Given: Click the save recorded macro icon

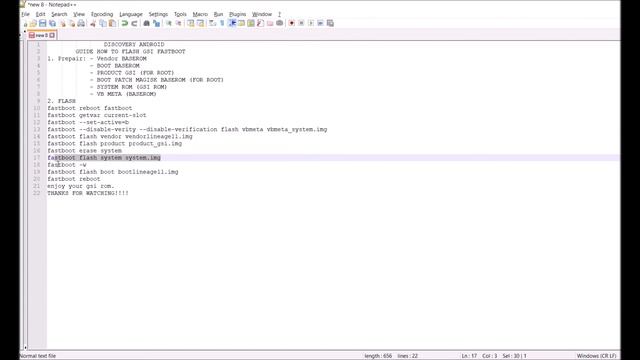Looking at the screenshot, I should 330,23.
